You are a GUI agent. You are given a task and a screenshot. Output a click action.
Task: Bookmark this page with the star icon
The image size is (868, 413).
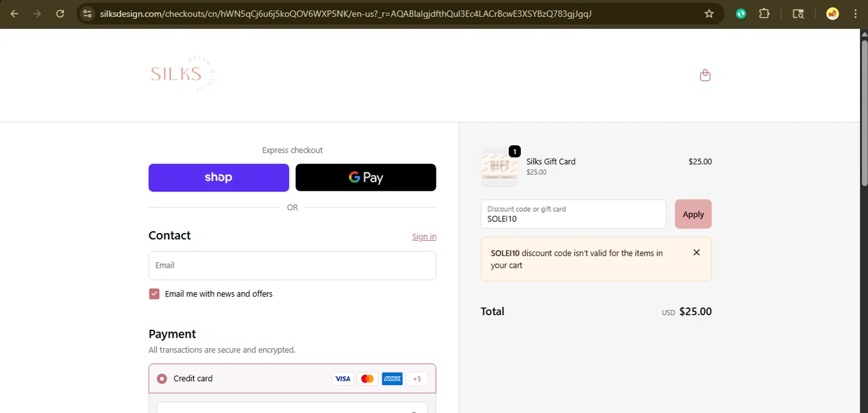click(x=709, y=14)
